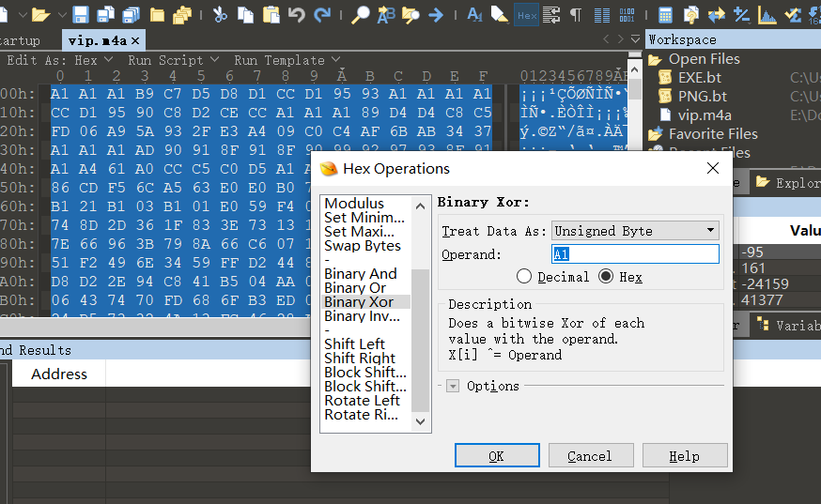Select Modulus operation
This screenshot has width=821, height=504.
[354, 203]
